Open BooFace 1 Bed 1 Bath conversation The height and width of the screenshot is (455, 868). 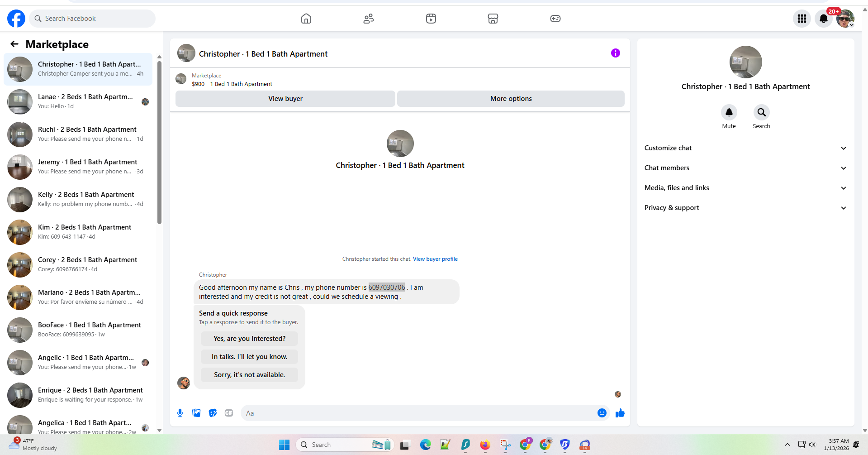(78, 330)
